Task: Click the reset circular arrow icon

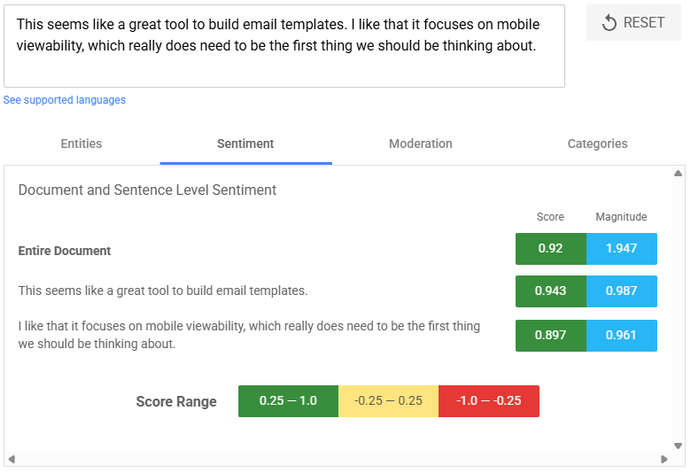Action: click(609, 23)
